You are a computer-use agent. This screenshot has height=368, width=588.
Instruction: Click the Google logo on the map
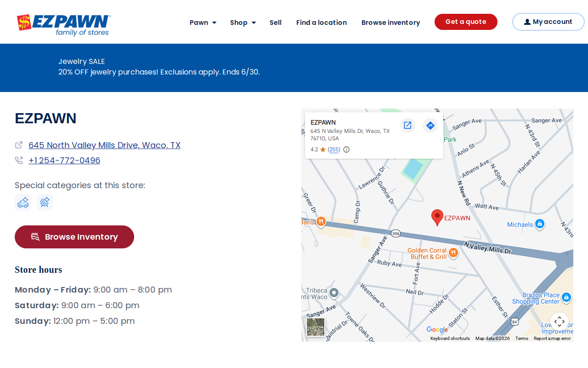437,330
